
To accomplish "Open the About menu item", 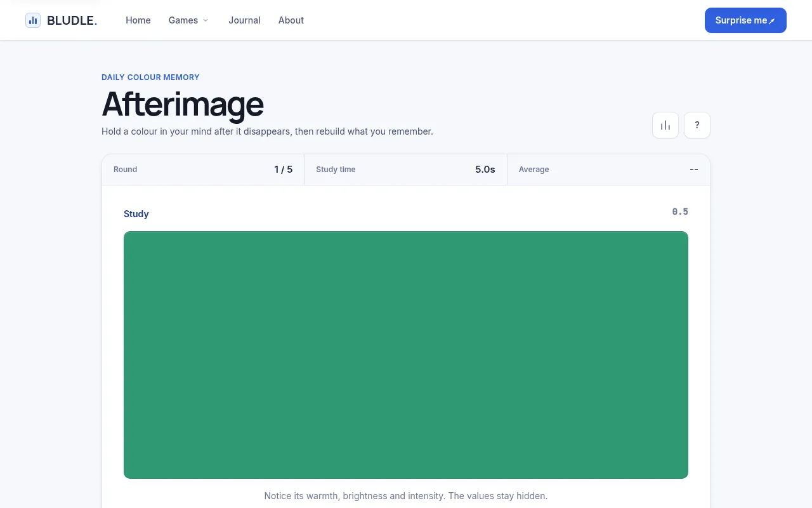I will pos(291,20).
